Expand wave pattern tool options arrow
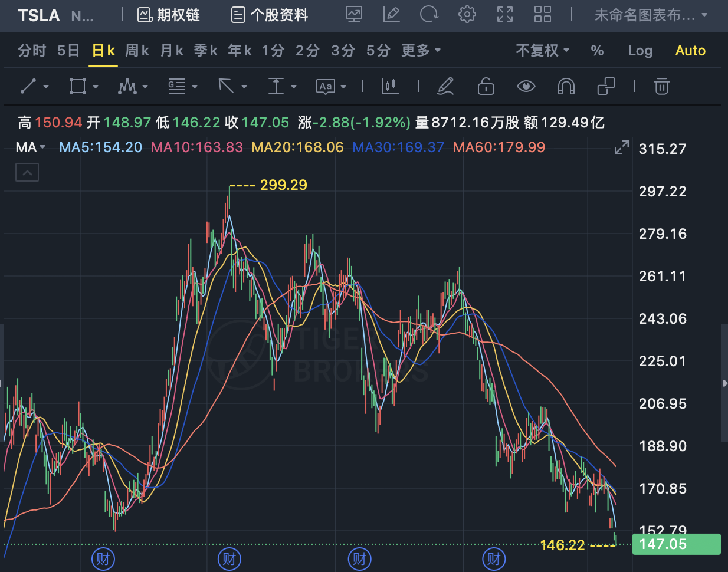Screen dimensions: 728x572 tap(145, 87)
